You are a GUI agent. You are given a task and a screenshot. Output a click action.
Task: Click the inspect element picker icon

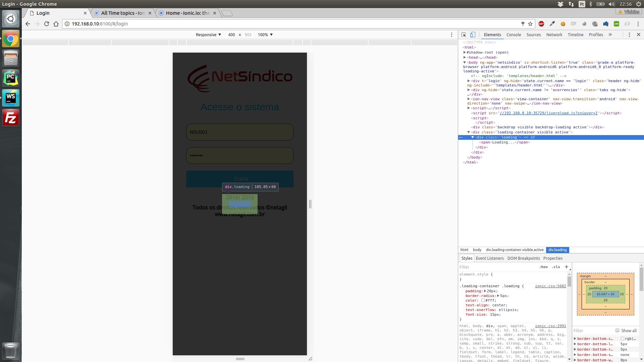point(464,35)
